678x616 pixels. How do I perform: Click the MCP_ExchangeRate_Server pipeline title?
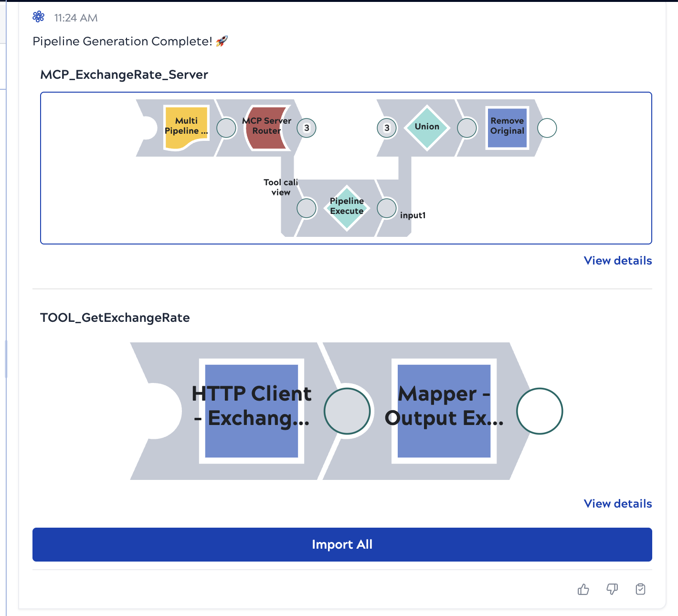tap(124, 74)
